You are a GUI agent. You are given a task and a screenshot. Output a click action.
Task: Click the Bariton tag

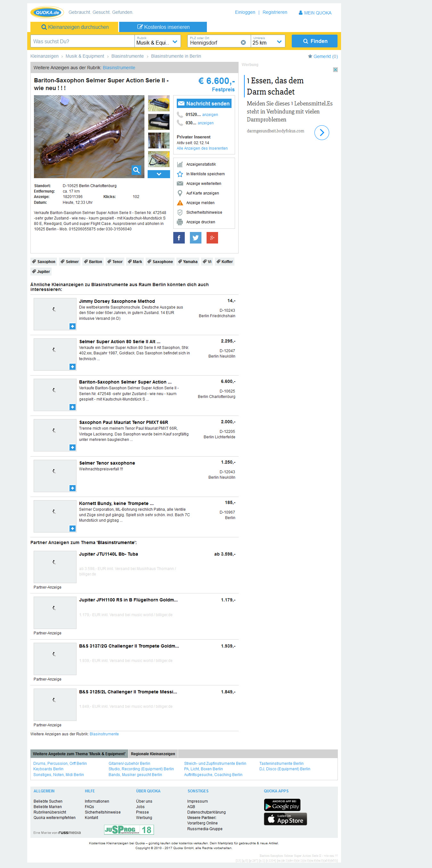pos(93,261)
